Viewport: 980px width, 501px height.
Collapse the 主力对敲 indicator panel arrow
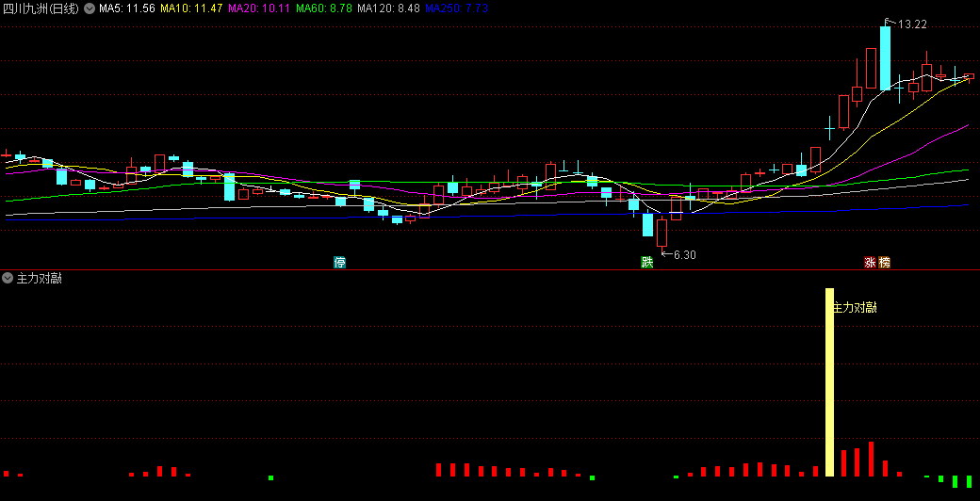[x=8, y=278]
